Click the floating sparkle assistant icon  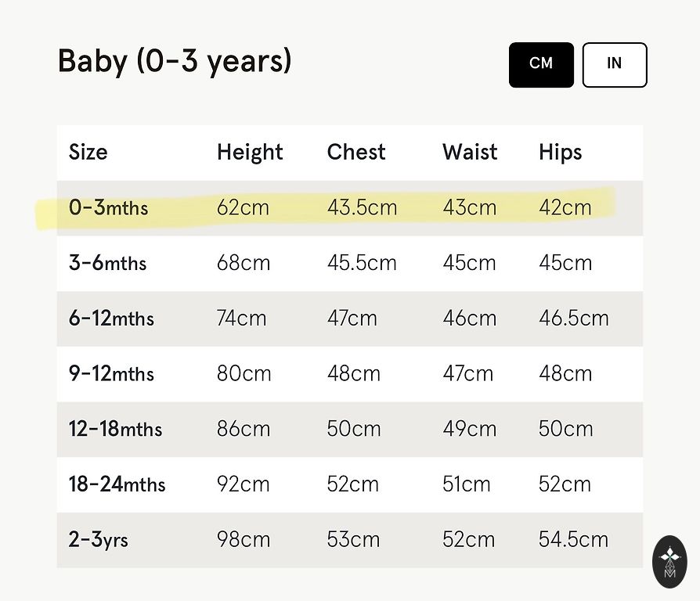pyautogui.click(x=669, y=561)
